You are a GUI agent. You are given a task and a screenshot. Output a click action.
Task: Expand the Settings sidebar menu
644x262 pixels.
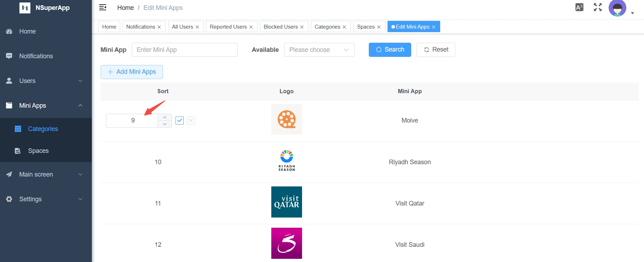pyautogui.click(x=46, y=199)
